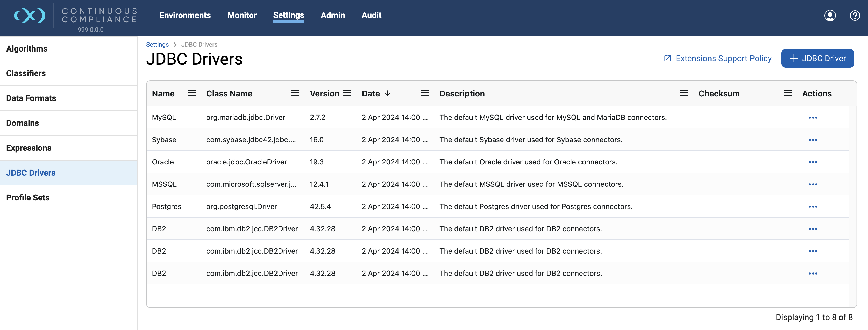868x330 pixels.
Task: Open the user profile icon
Action: (x=830, y=16)
